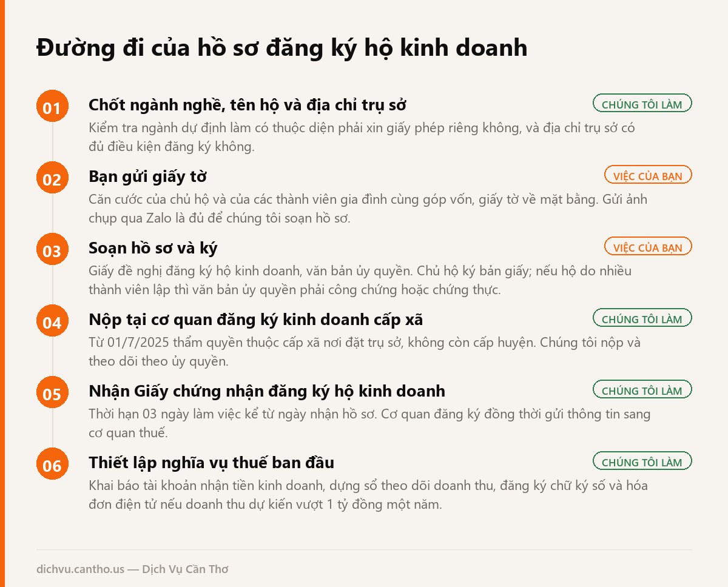The width and height of the screenshot is (728, 587).
Task: Click 'VIỆC CỦA BẠN' badge beside 'Soạn hồ sơ và ký'
Action: point(648,247)
